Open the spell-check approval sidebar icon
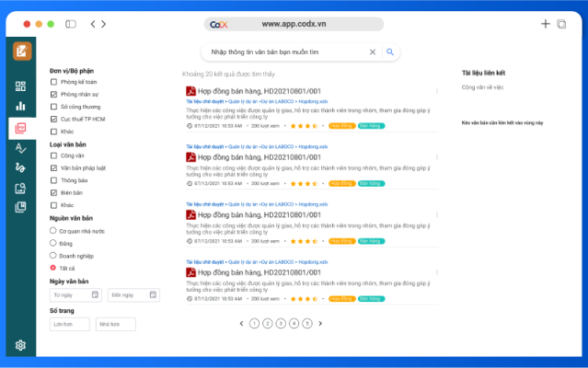The width and height of the screenshot is (588, 368). click(20, 148)
